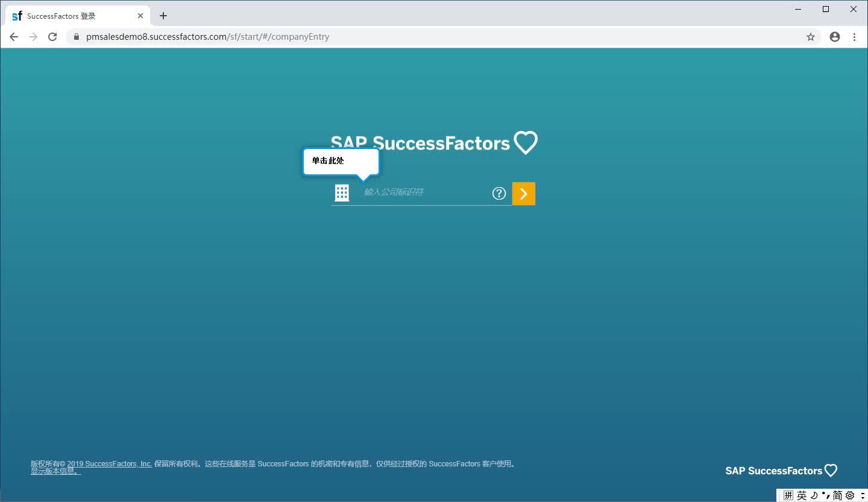This screenshot has height=502, width=868.
Task: Expand the IME toolbar options arrow
Action: (x=863, y=495)
